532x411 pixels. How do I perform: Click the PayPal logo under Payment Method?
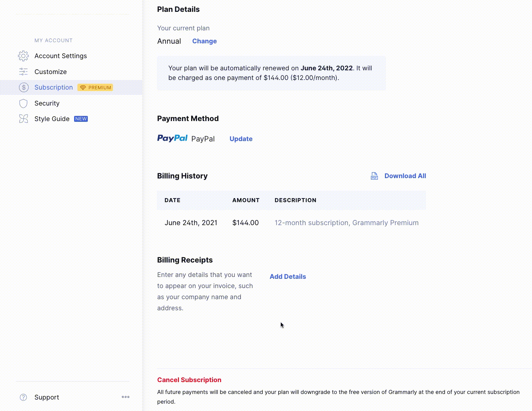172,138
